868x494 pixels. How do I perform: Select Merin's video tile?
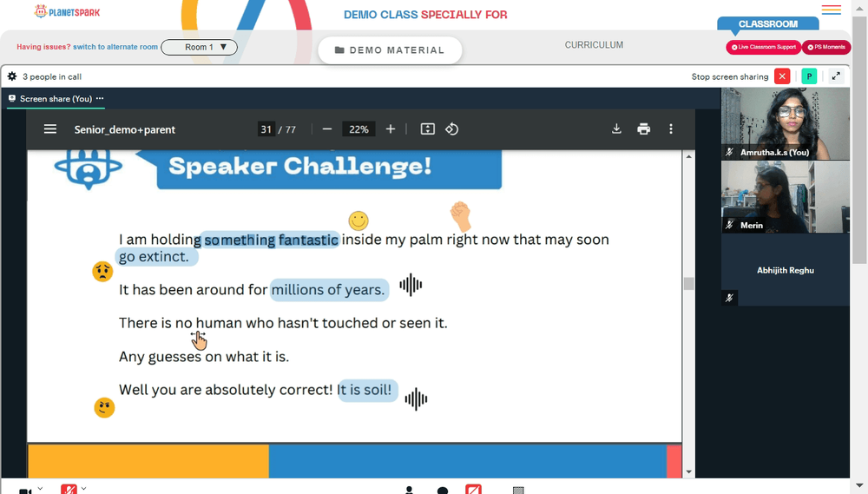[x=785, y=197]
